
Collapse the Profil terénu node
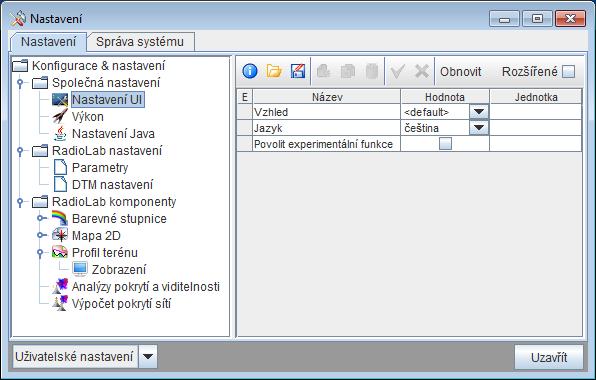pos(40,253)
